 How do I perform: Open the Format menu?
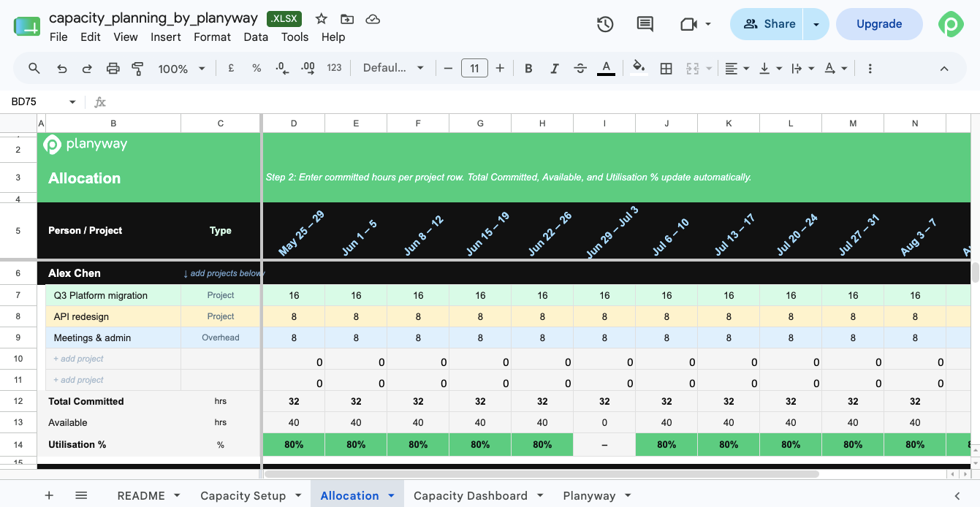coord(212,37)
